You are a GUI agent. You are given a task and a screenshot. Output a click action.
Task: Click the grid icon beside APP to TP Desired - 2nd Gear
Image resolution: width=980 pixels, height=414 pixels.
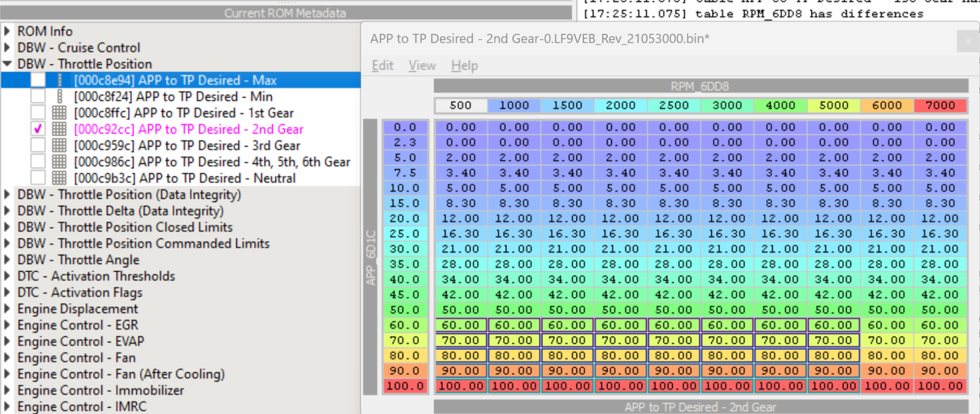[59, 129]
